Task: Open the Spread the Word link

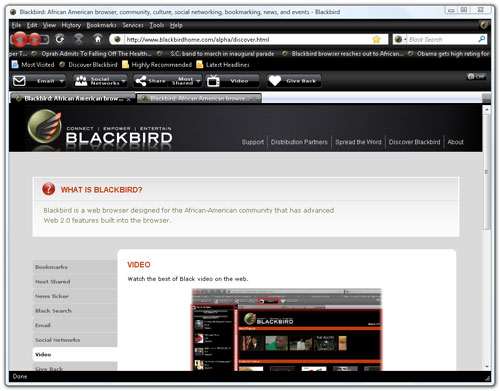Action: pyautogui.click(x=358, y=142)
